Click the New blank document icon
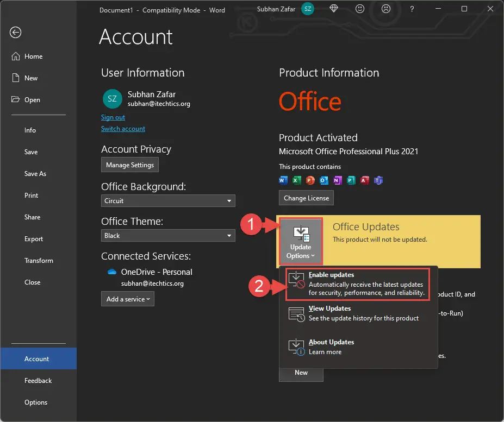Image resolution: width=504 pixels, height=422 pixels. click(x=16, y=78)
